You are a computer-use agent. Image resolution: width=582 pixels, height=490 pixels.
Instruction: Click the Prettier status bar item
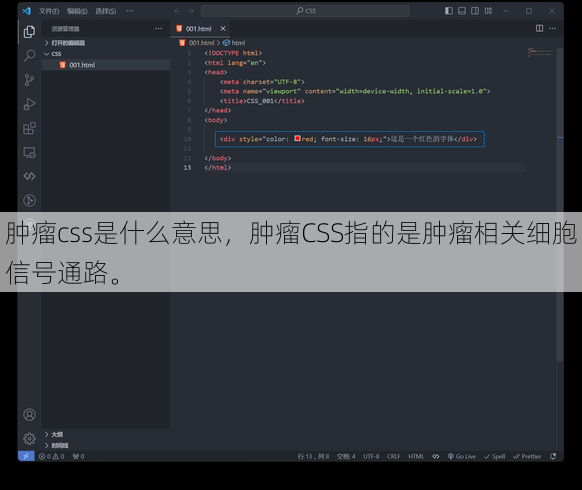[527, 456]
